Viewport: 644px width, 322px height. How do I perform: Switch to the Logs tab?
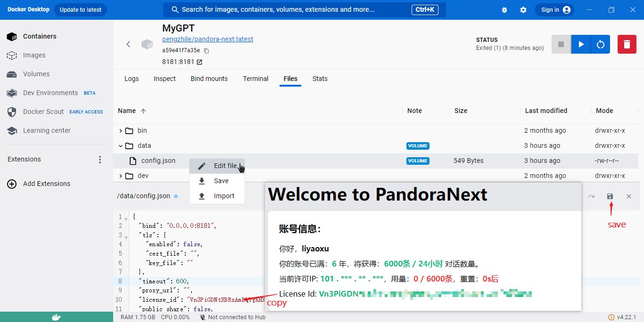coord(132,79)
